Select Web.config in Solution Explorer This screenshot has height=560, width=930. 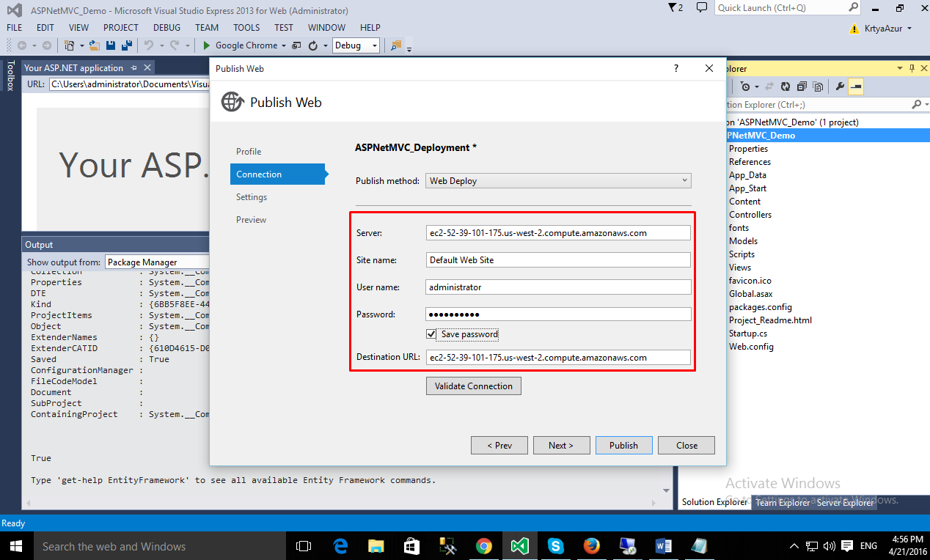coord(751,347)
